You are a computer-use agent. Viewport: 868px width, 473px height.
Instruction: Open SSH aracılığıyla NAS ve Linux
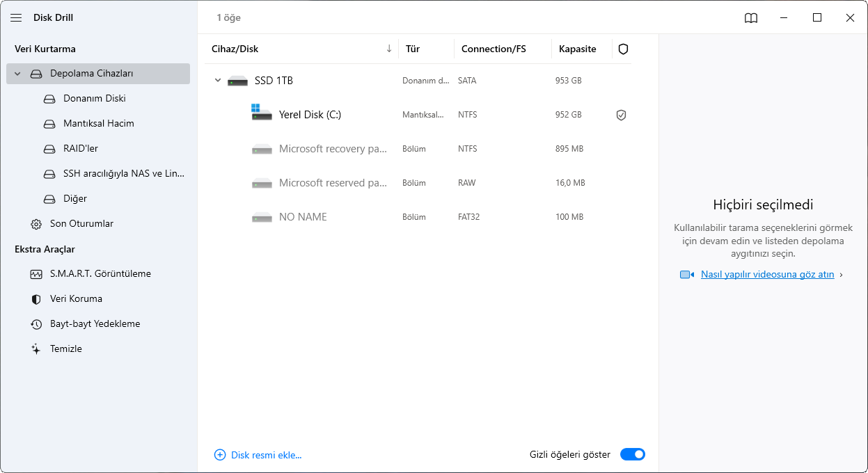[x=124, y=174]
